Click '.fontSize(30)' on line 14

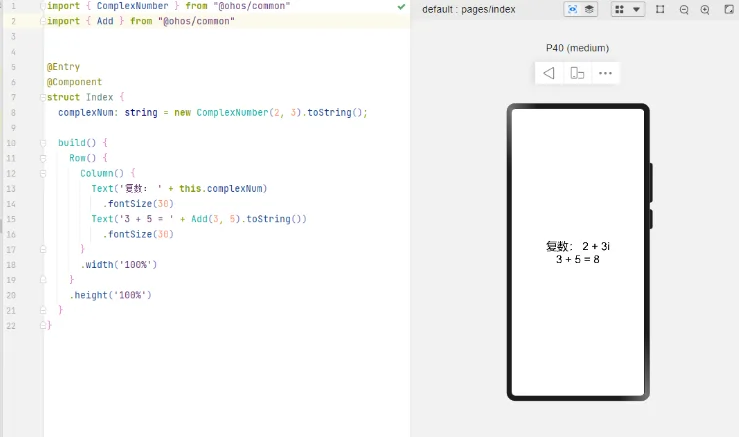pyautogui.click(x=138, y=204)
